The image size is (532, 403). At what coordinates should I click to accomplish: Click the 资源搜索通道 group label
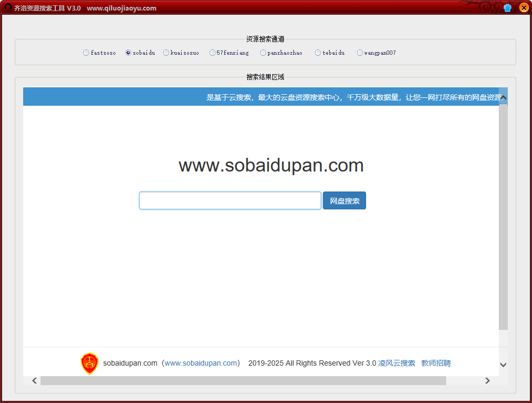pyautogui.click(x=265, y=39)
